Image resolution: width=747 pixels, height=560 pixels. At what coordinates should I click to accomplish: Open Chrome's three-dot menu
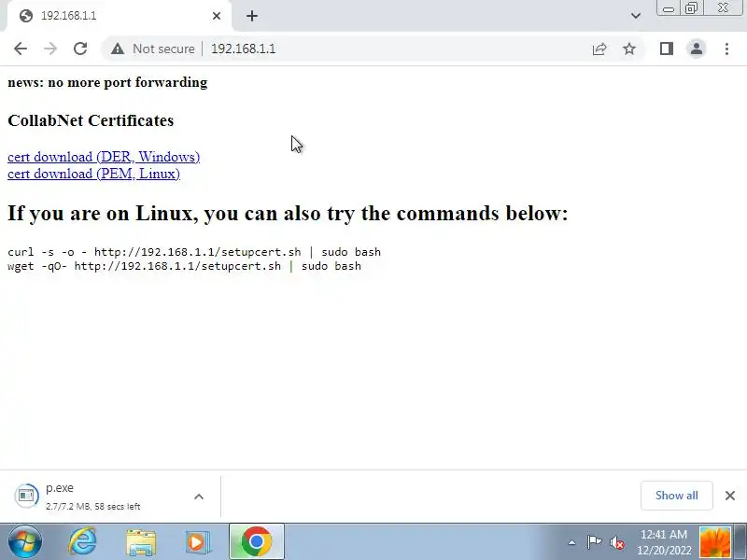pyautogui.click(x=726, y=49)
